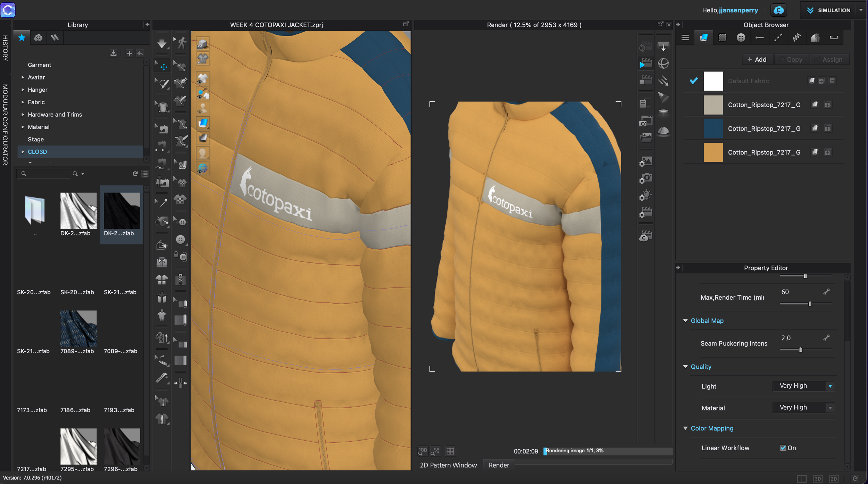
Task: Select the Select/Move arrow tool in 3D toolbar
Action: click(162, 66)
